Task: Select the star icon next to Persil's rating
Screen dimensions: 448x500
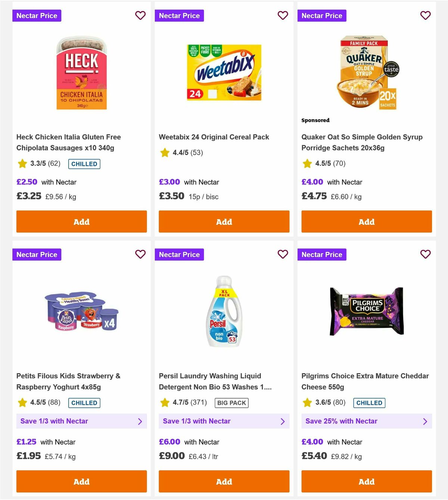Action: [x=165, y=403]
